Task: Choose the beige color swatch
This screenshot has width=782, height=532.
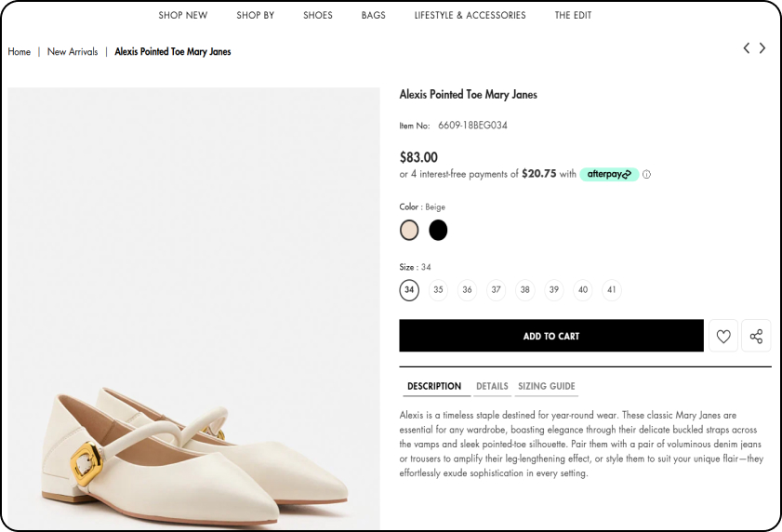Action: (409, 230)
